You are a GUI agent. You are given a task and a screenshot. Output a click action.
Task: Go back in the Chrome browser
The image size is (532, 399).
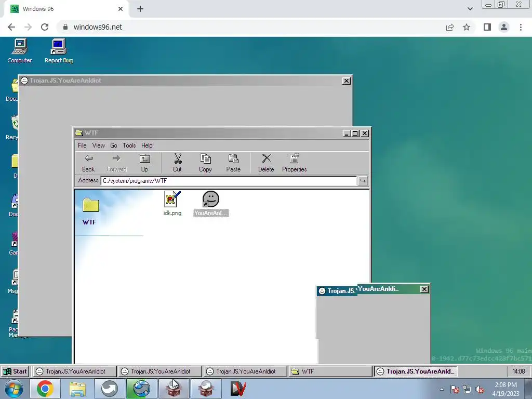(x=11, y=27)
